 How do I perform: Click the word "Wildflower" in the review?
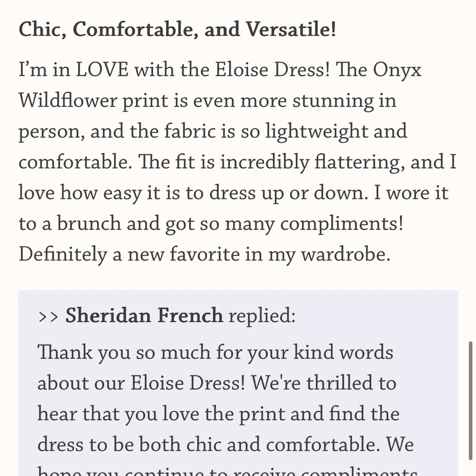68,100
